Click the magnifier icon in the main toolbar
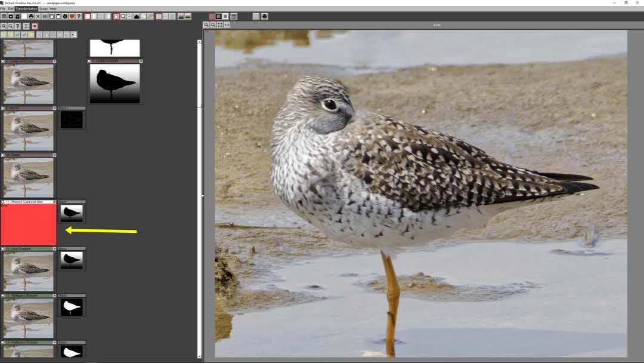Viewport: 644px width, 363px height. tap(123, 16)
